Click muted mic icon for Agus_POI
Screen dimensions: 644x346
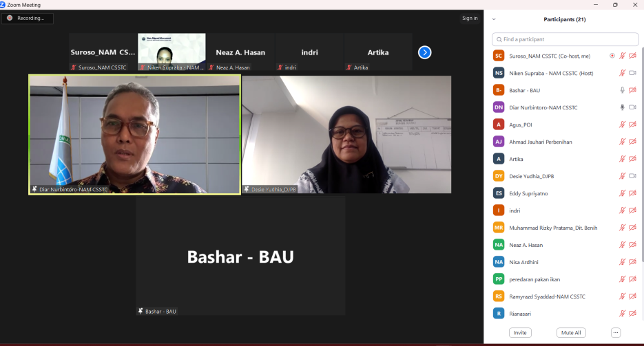coord(622,125)
